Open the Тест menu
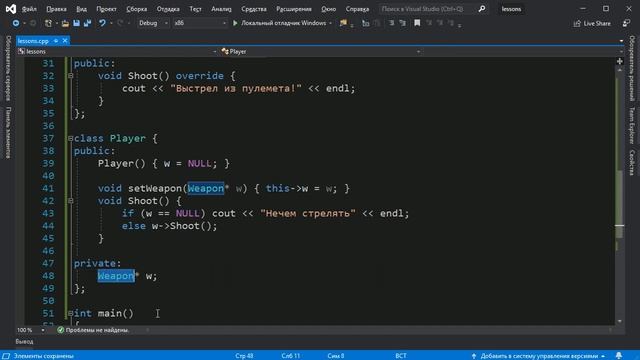 [196, 9]
